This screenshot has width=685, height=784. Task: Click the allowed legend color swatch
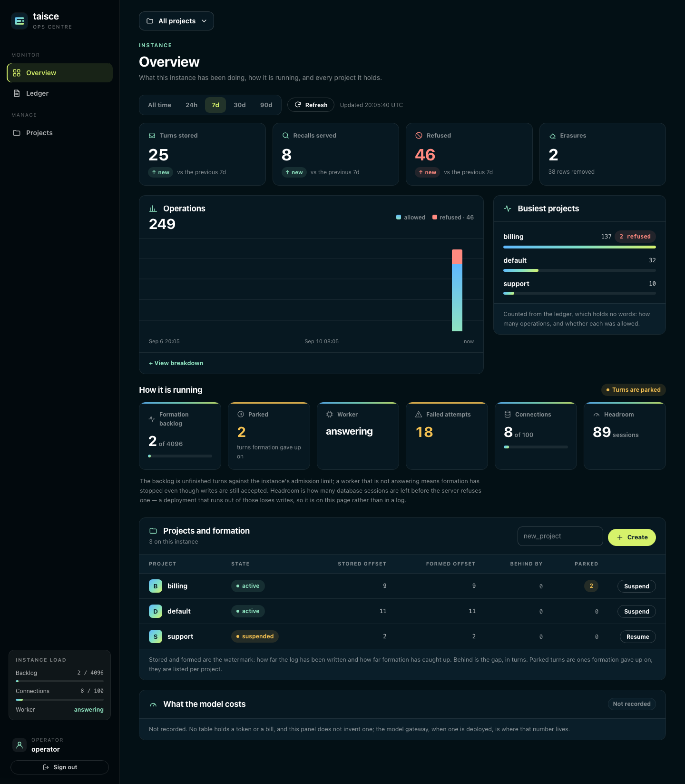click(x=399, y=218)
